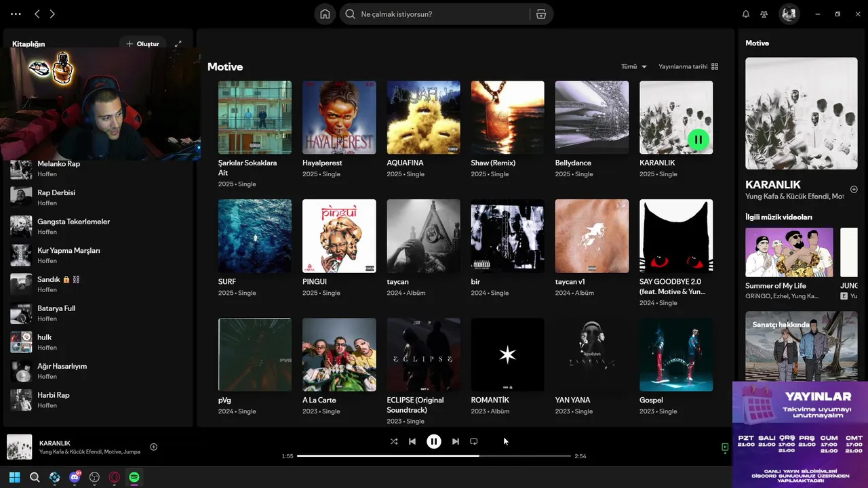Play the Summer of My Life music video
Screen dimensions: 868x488
pyautogui.click(x=789, y=252)
